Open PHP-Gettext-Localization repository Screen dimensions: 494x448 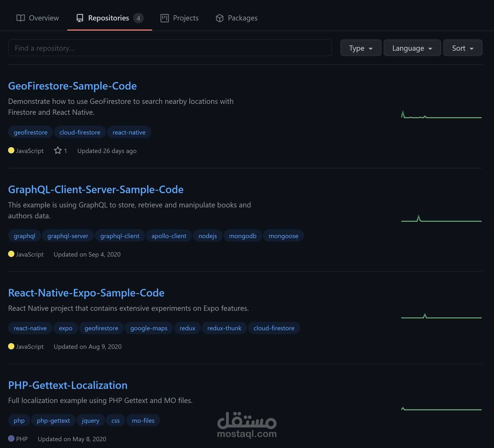(68, 385)
